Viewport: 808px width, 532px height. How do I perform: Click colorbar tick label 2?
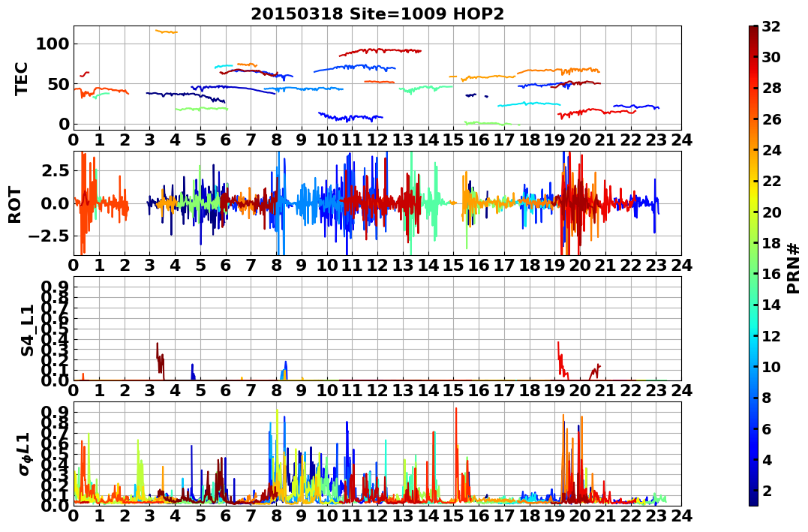pos(767,490)
